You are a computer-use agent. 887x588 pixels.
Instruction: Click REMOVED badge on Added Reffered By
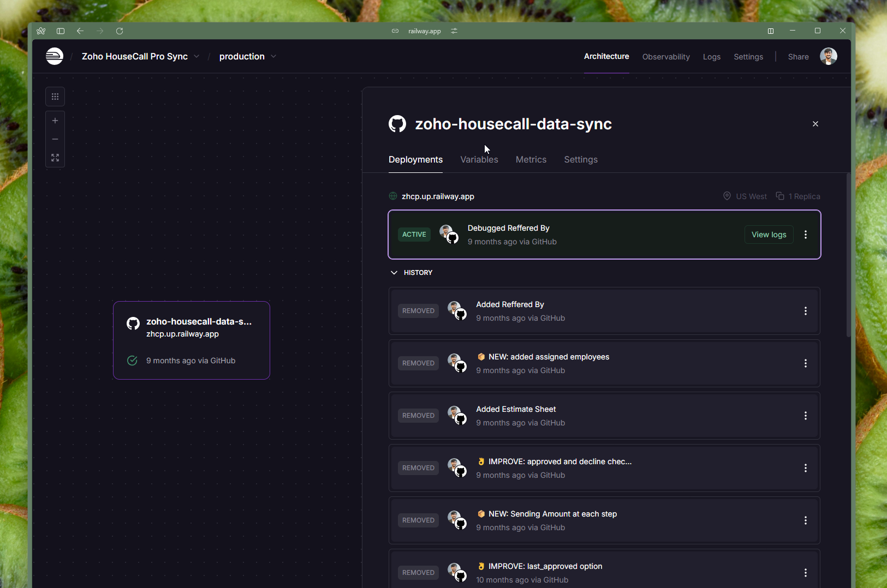[418, 311]
